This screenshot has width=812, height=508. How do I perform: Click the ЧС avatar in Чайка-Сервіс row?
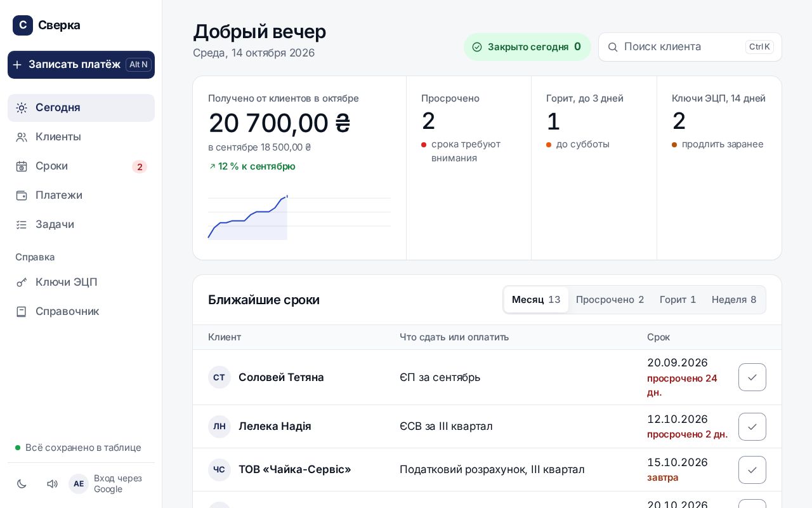tap(219, 470)
